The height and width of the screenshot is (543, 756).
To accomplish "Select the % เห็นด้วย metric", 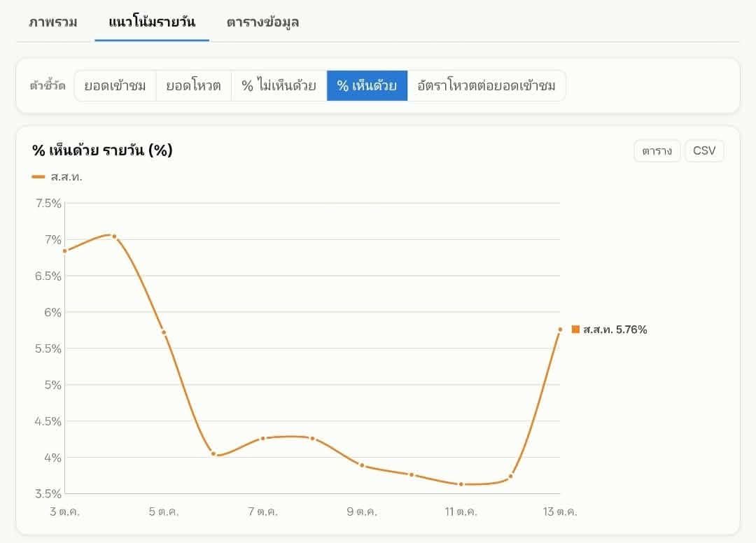I will [x=367, y=86].
